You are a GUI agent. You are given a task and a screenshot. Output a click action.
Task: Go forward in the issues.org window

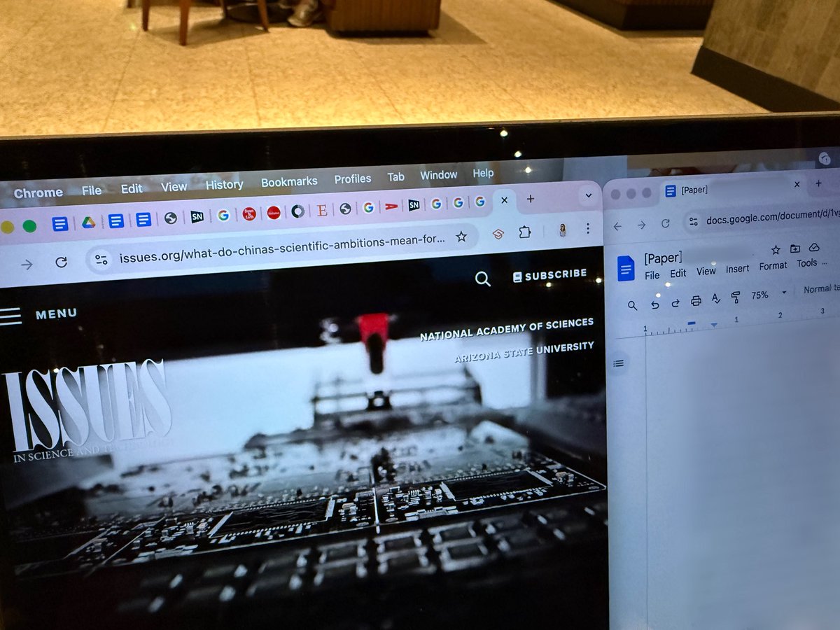[x=27, y=264]
